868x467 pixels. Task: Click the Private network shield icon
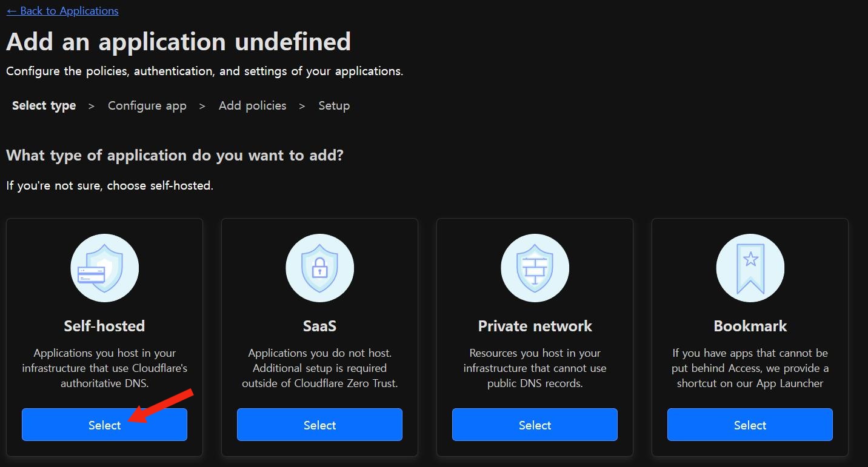[x=535, y=268]
